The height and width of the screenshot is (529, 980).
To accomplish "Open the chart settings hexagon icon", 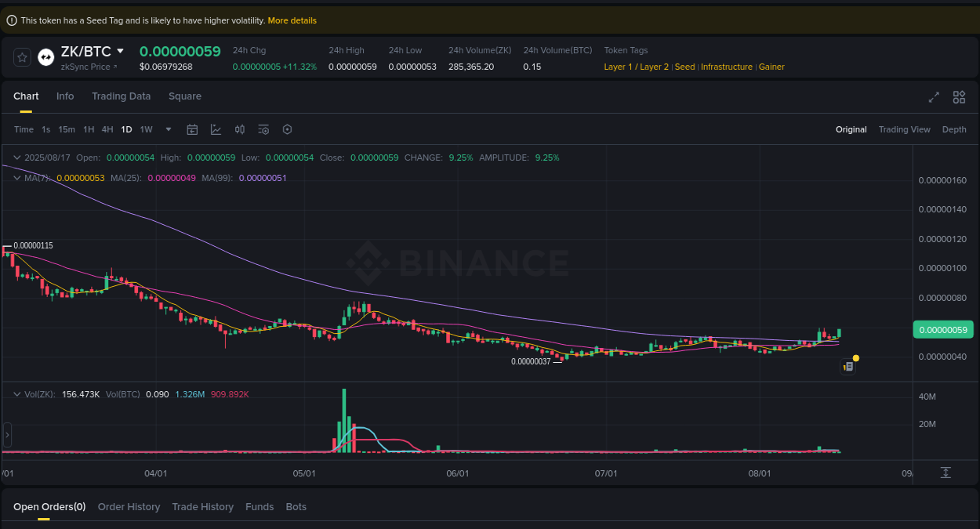I will click(287, 129).
